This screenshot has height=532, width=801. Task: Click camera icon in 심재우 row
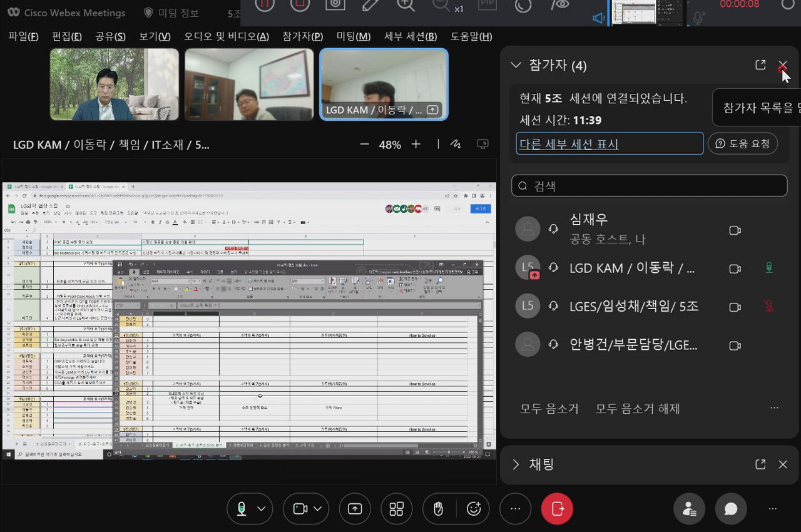click(735, 230)
